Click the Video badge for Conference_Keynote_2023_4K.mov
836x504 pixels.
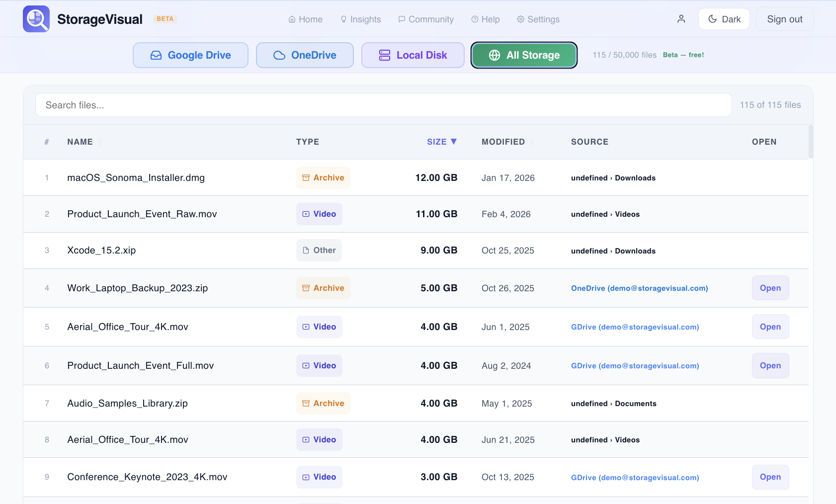[319, 477]
